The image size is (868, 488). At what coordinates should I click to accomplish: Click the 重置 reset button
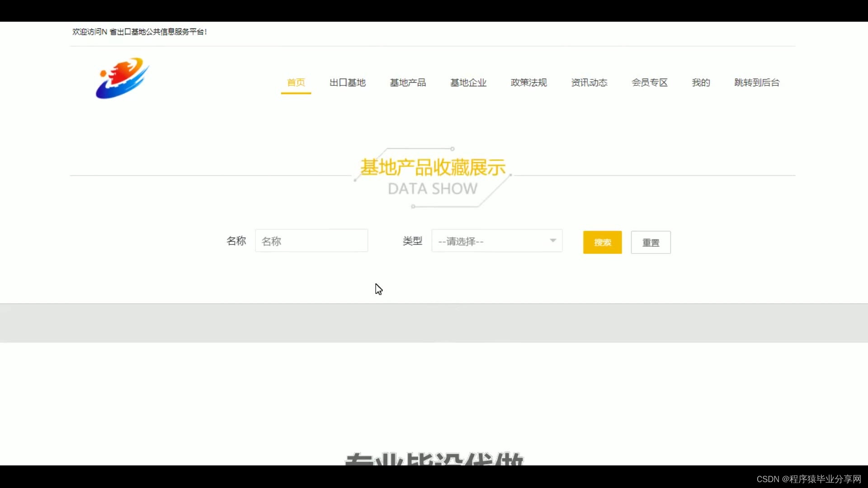(651, 243)
